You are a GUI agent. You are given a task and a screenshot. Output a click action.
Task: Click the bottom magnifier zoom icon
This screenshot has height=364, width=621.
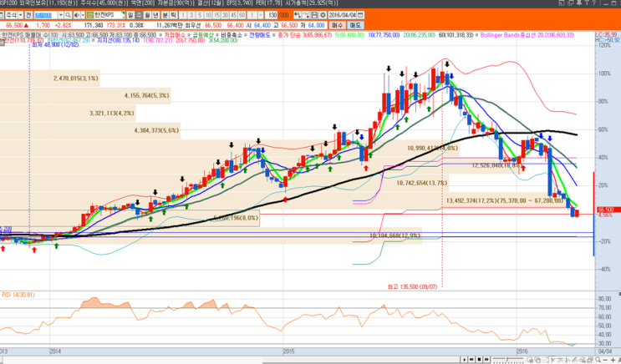click(x=598, y=359)
